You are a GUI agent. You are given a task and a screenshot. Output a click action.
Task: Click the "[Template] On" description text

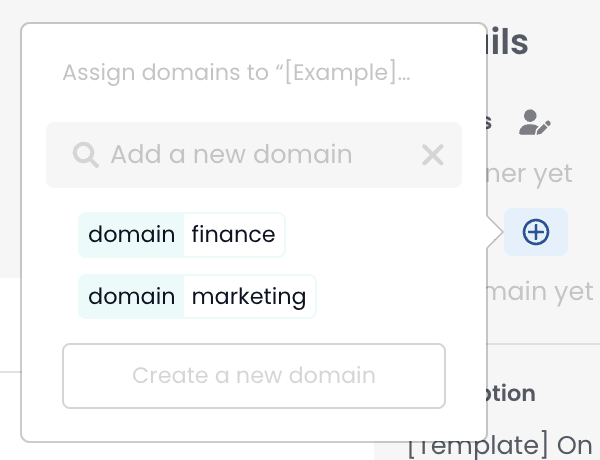(500, 444)
